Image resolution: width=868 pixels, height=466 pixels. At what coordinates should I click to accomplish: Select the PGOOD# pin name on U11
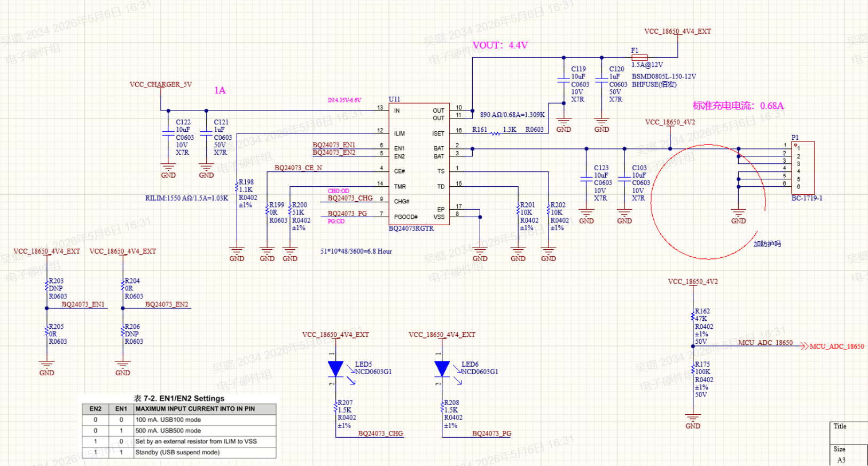tap(406, 217)
